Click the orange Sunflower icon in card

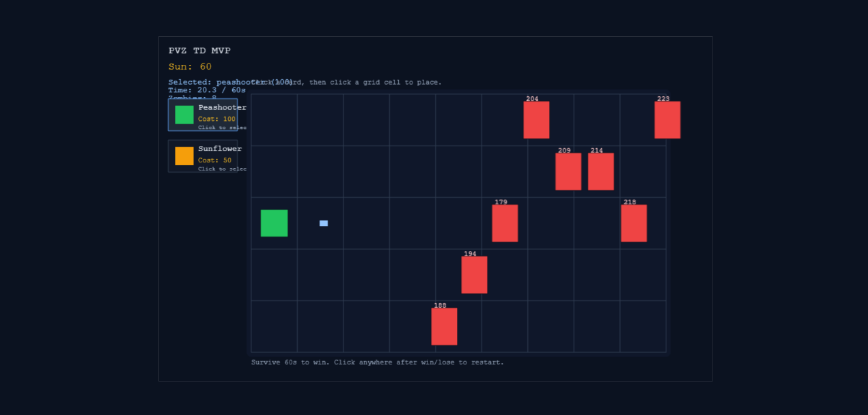[184, 156]
